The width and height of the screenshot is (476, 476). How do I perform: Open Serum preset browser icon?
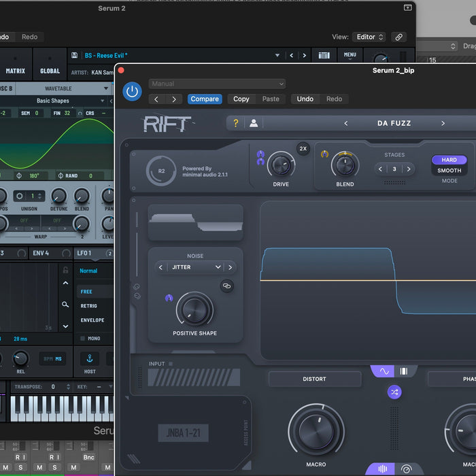[324, 55]
